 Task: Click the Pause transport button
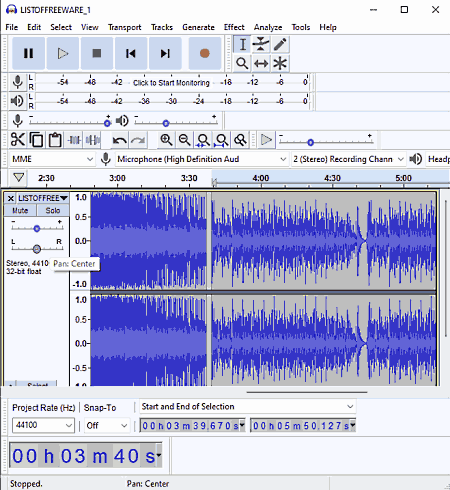coord(28,53)
